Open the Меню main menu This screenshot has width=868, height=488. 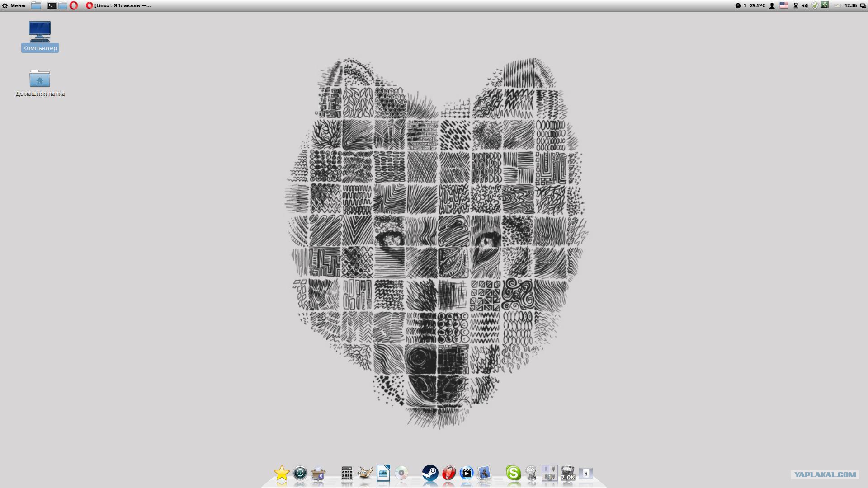tap(14, 5)
